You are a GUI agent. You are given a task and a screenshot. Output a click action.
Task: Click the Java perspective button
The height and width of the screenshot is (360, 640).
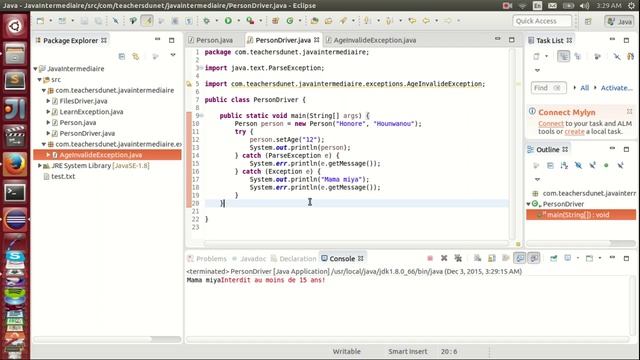pyautogui.click(x=619, y=21)
